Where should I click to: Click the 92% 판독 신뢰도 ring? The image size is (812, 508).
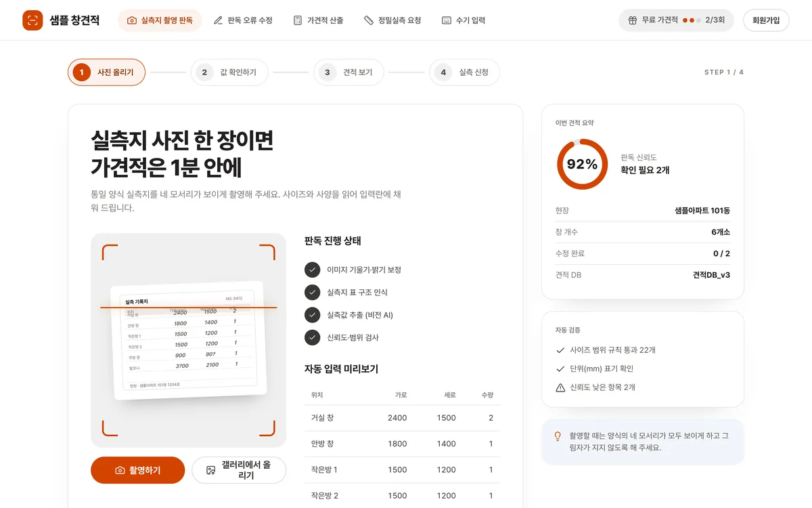[582, 164]
